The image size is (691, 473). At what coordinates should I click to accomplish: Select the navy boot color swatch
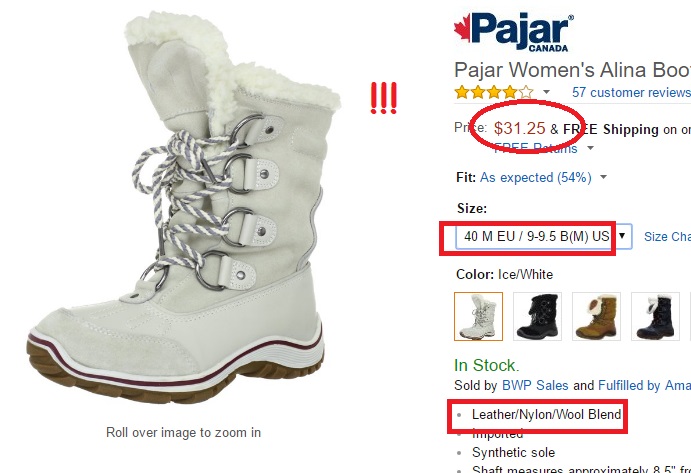[655, 316]
